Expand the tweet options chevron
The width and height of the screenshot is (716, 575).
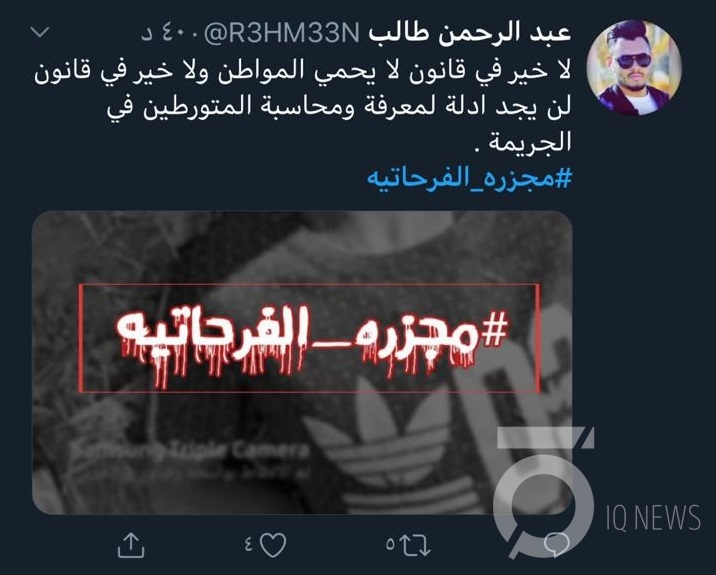(40, 32)
